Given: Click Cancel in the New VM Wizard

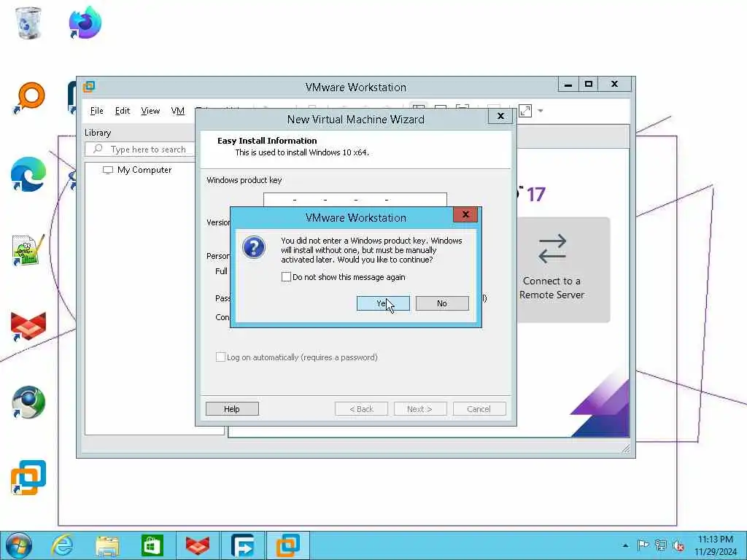Looking at the screenshot, I should click(x=479, y=409).
